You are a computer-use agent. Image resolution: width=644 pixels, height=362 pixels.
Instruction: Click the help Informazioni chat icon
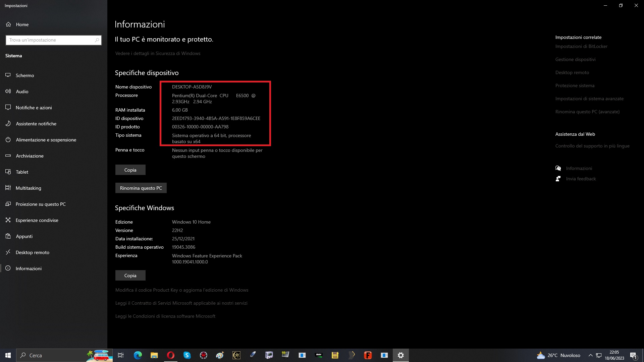click(x=558, y=168)
